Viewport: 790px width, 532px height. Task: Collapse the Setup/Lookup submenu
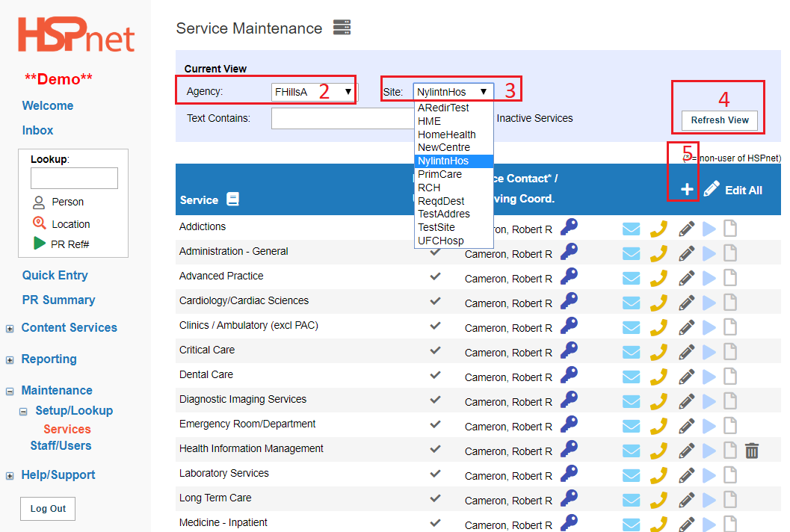pos(23,412)
